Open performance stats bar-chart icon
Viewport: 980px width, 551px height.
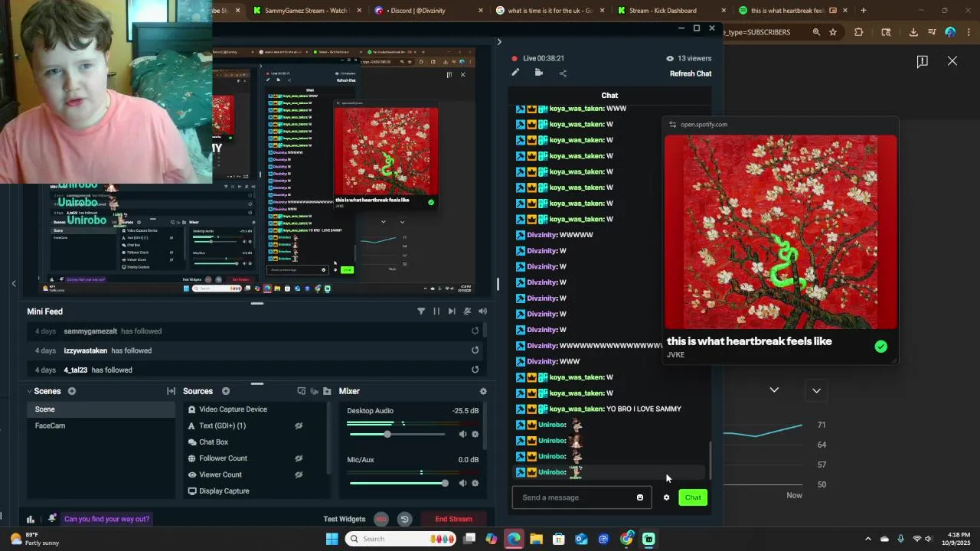pos(31,519)
